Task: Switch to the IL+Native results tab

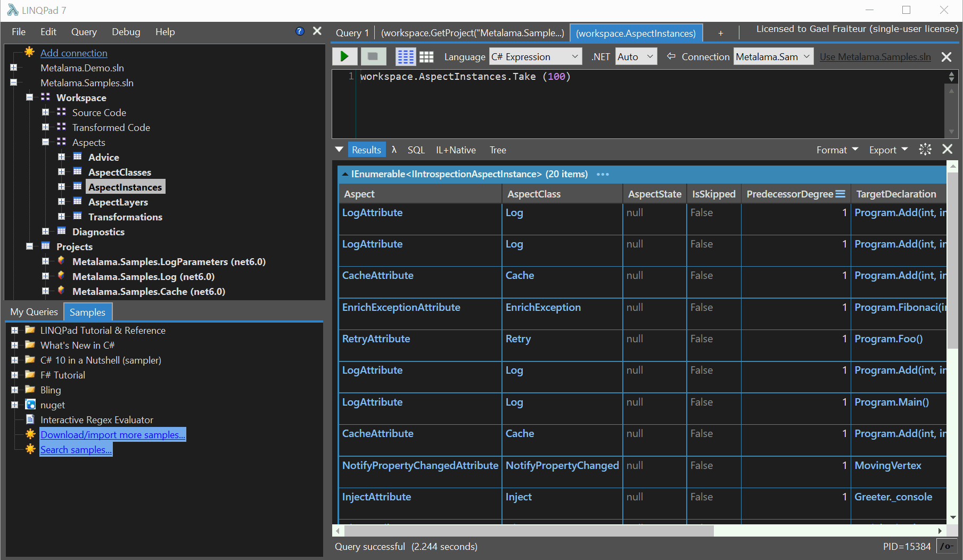Action: pos(456,150)
